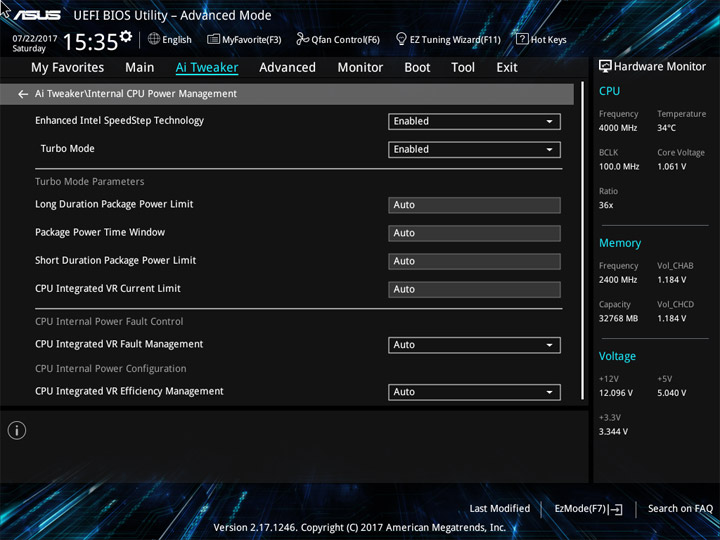The height and width of the screenshot is (540, 720).
Task: Select the CPU Integrated VR Efficiency Management label
Action: tap(129, 391)
